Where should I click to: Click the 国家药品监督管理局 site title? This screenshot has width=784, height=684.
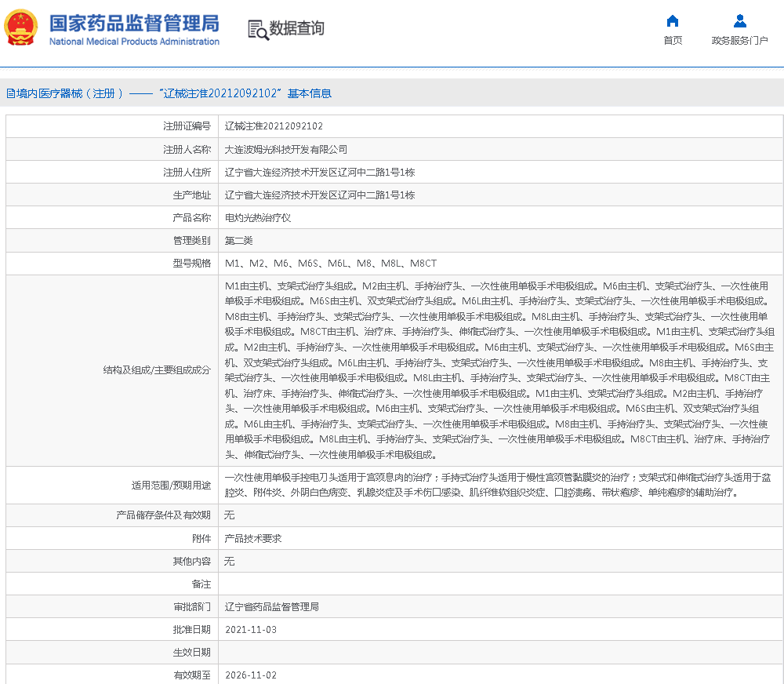click(x=134, y=22)
